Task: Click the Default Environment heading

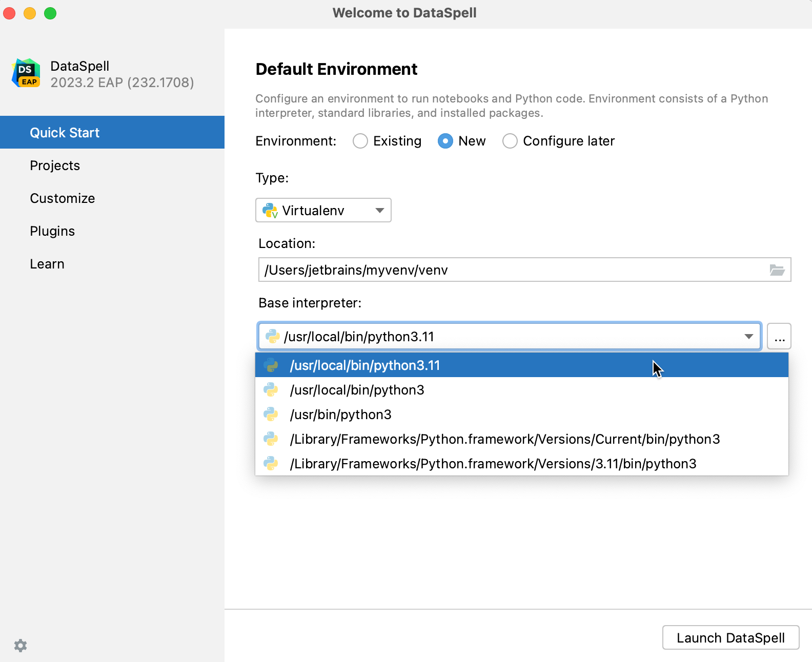Action: (336, 69)
